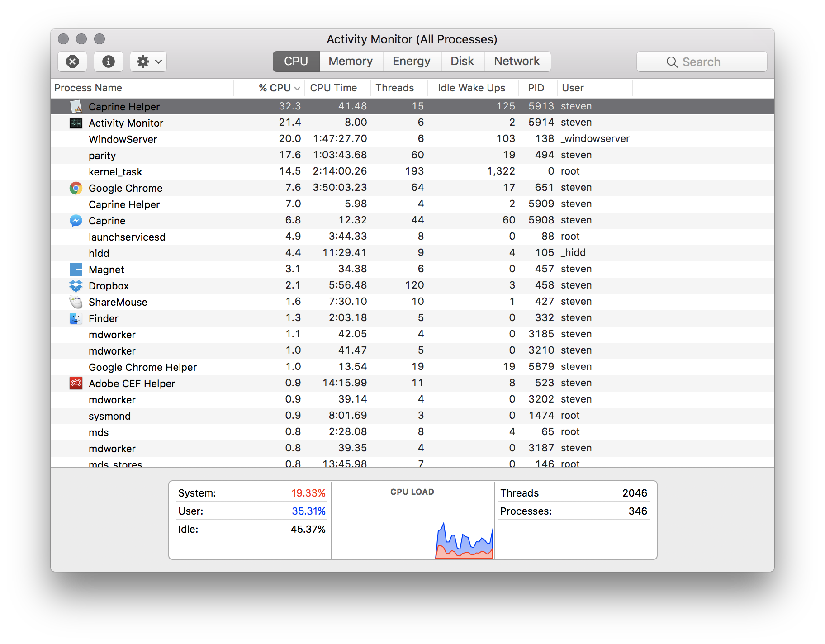Click the Activity Monitor process icon
Image resolution: width=825 pixels, height=644 pixels.
[x=76, y=123]
